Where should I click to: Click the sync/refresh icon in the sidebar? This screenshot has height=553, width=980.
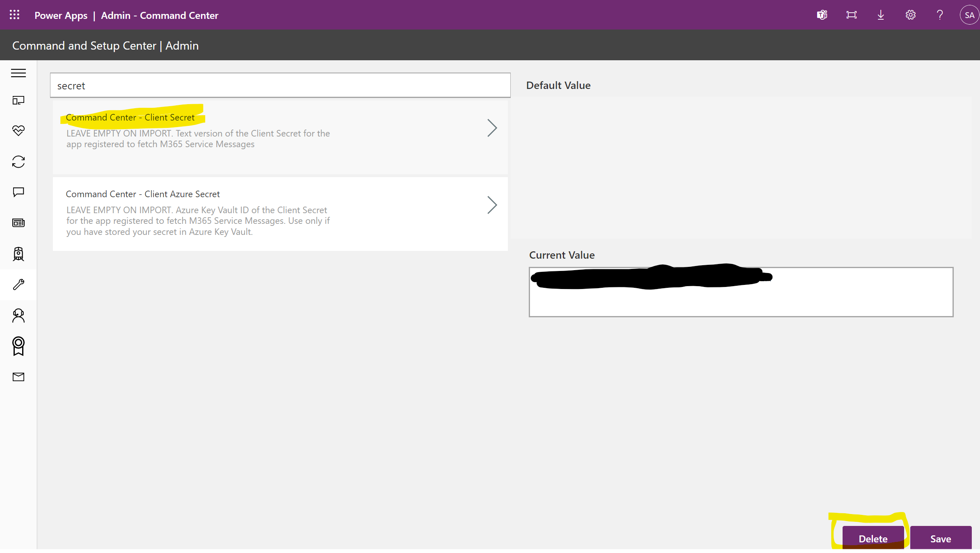[x=18, y=162]
